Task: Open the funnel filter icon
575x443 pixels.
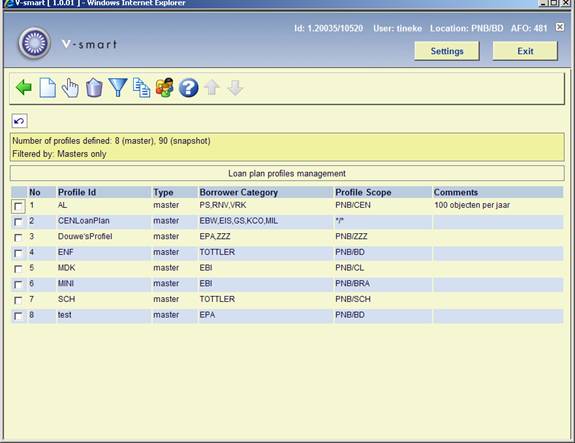Action: pos(118,88)
